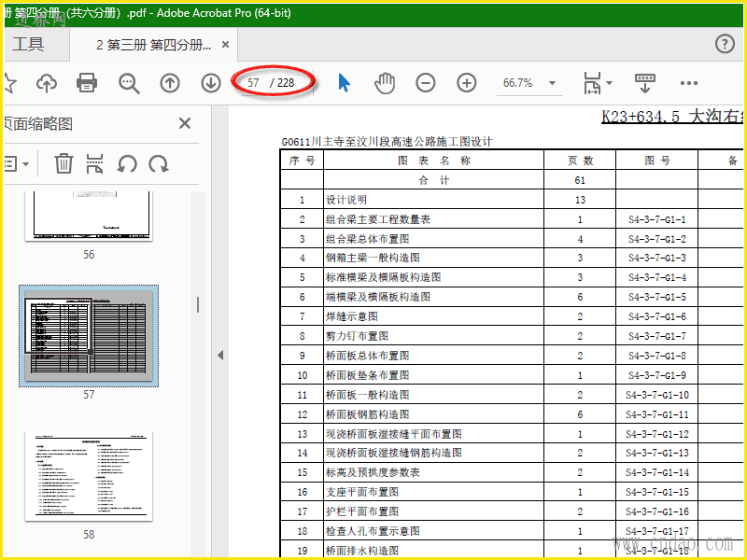This screenshot has height=560, width=747.
Task: Open more tools ellipsis menu
Action: click(x=689, y=83)
